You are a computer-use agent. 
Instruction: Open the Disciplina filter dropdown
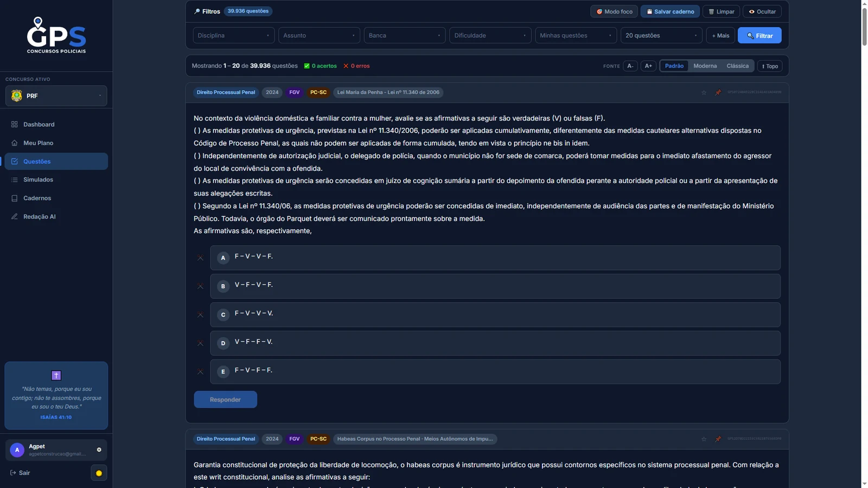234,35
